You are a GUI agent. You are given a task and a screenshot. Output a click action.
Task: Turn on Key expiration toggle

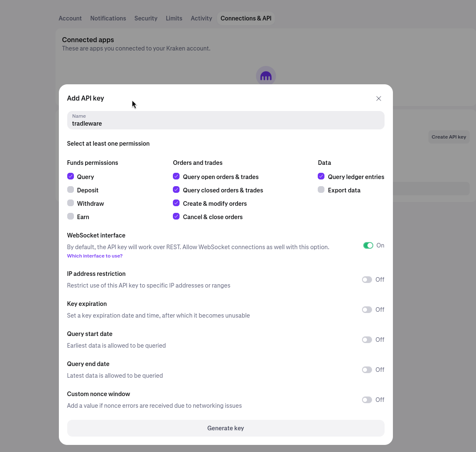[x=367, y=310]
